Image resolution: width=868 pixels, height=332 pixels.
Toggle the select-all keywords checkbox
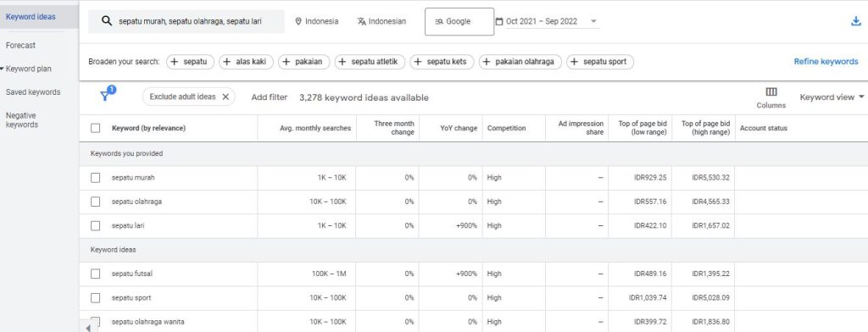coord(95,128)
